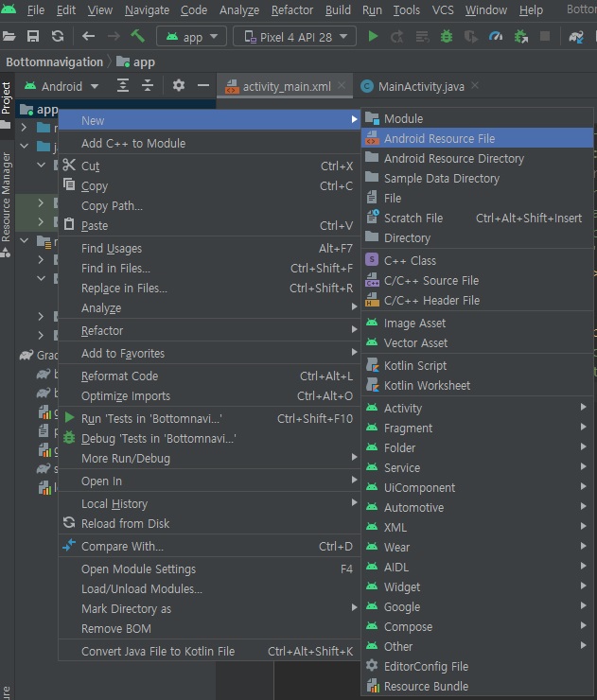
Task: Open the Refactor menu in menu bar
Action: [292, 9]
